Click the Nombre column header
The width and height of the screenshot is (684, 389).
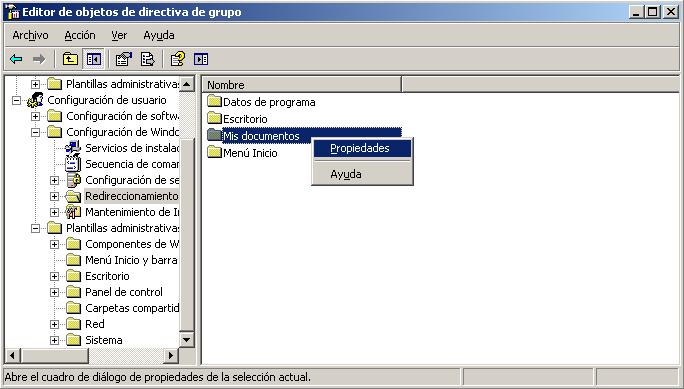tap(301, 85)
